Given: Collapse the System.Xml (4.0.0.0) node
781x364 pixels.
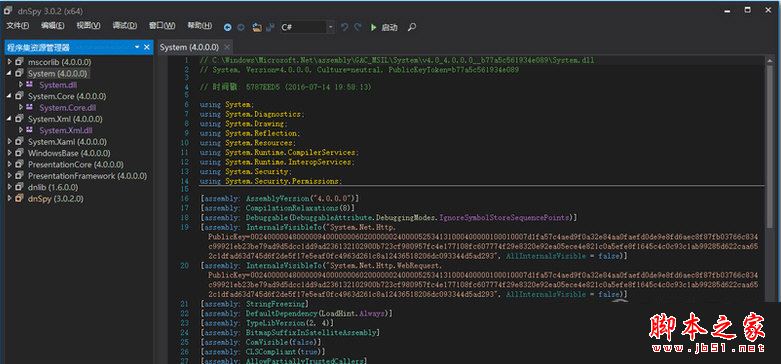Looking at the screenshot, I should tap(9, 119).
